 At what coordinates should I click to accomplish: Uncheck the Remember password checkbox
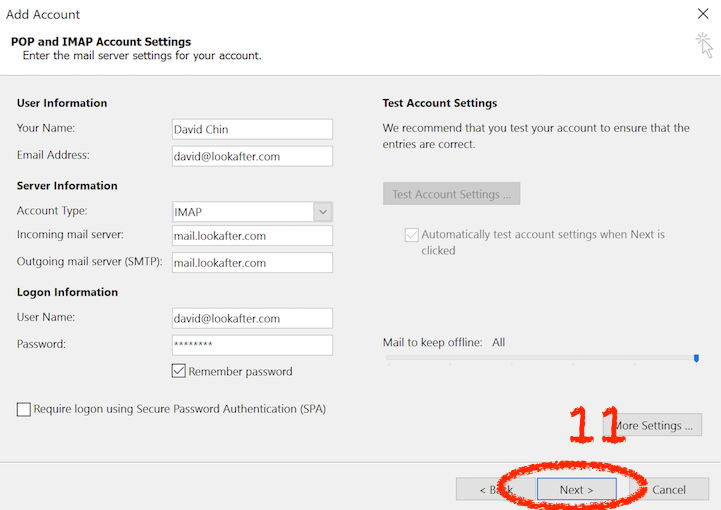[179, 371]
